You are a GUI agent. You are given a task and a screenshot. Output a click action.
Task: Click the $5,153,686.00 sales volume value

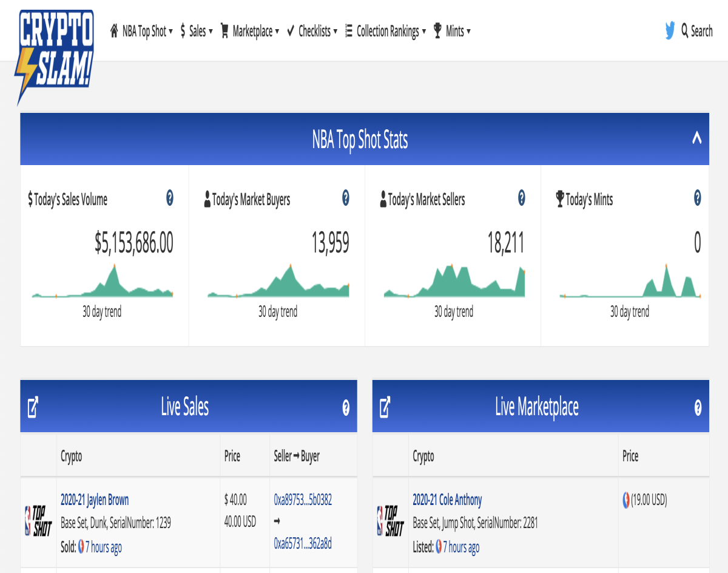coord(134,243)
